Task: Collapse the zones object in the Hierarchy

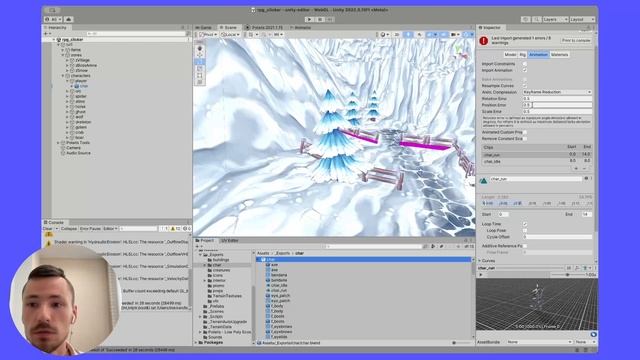Action: 63,55
